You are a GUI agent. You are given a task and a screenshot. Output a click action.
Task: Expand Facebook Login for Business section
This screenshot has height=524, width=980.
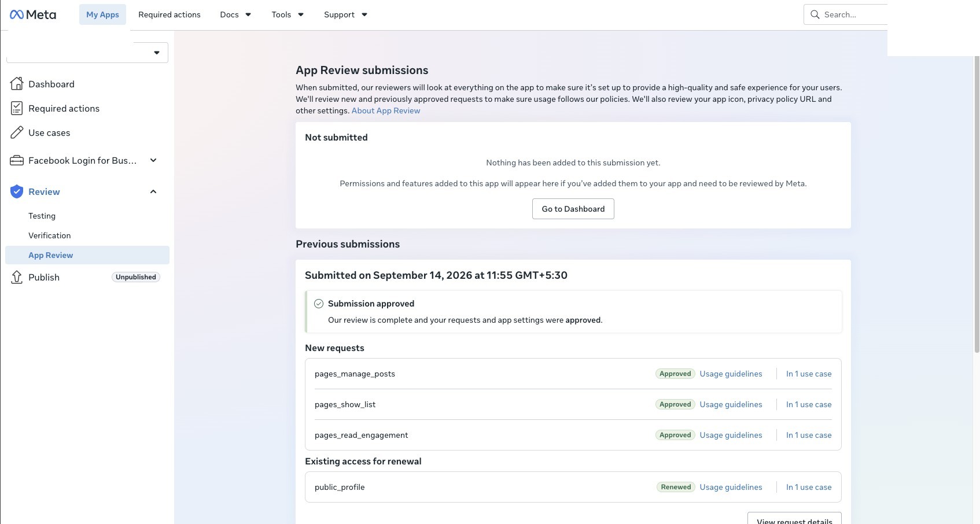tap(153, 160)
